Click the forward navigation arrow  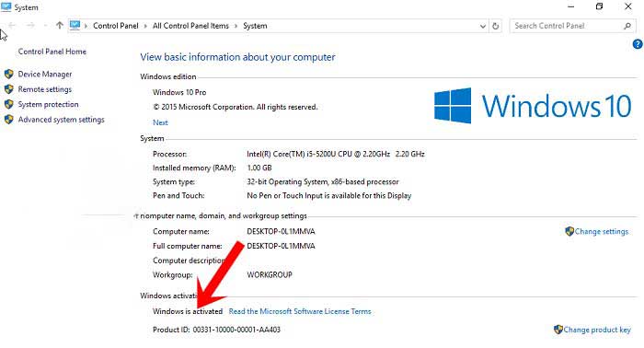[x=30, y=26]
